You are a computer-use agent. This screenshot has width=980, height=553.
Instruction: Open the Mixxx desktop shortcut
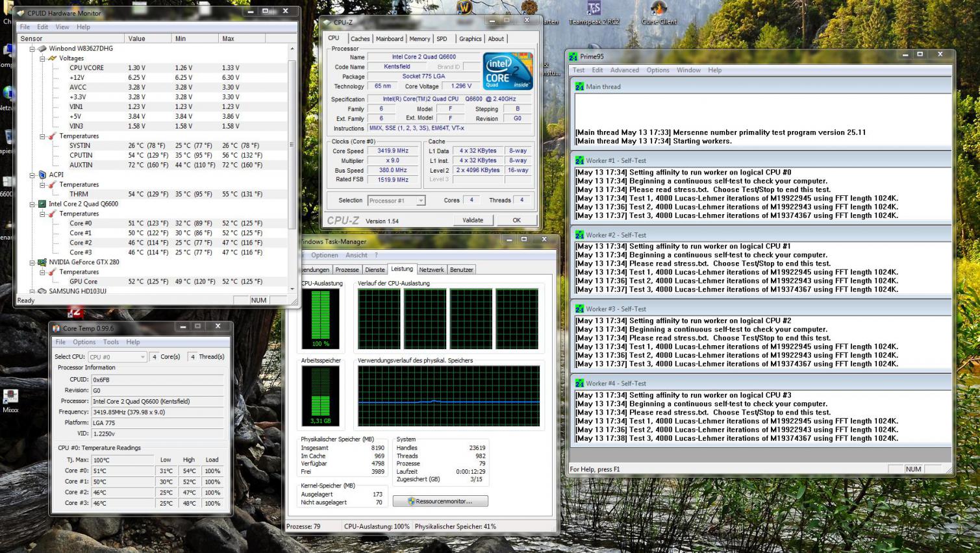point(10,400)
